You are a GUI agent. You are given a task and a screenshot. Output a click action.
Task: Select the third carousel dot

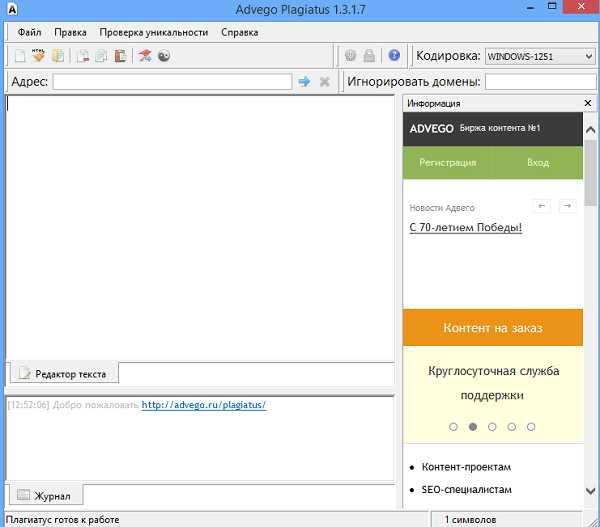point(492,427)
